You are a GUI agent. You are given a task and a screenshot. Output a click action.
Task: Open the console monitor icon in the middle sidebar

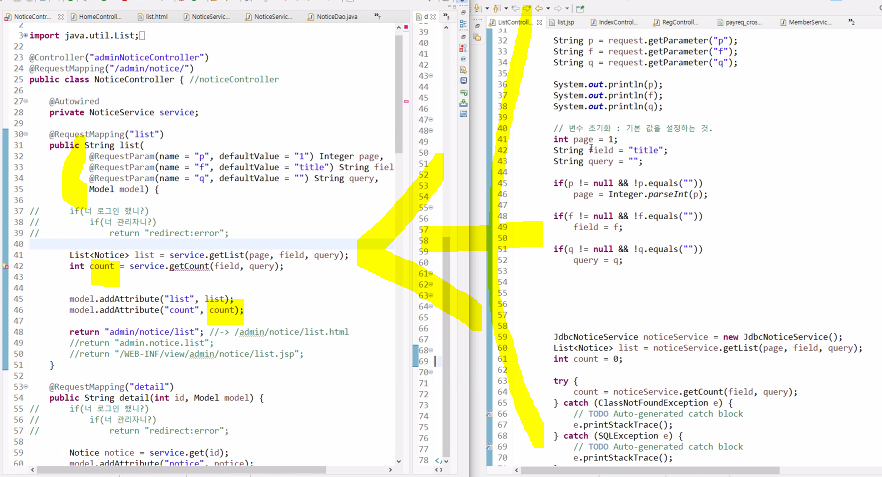464,80
